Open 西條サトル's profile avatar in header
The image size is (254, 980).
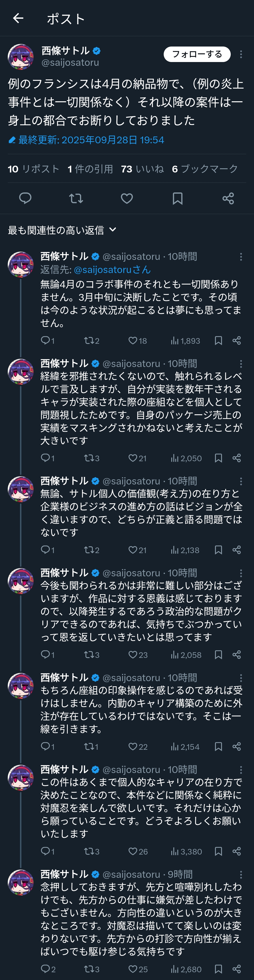point(20,56)
